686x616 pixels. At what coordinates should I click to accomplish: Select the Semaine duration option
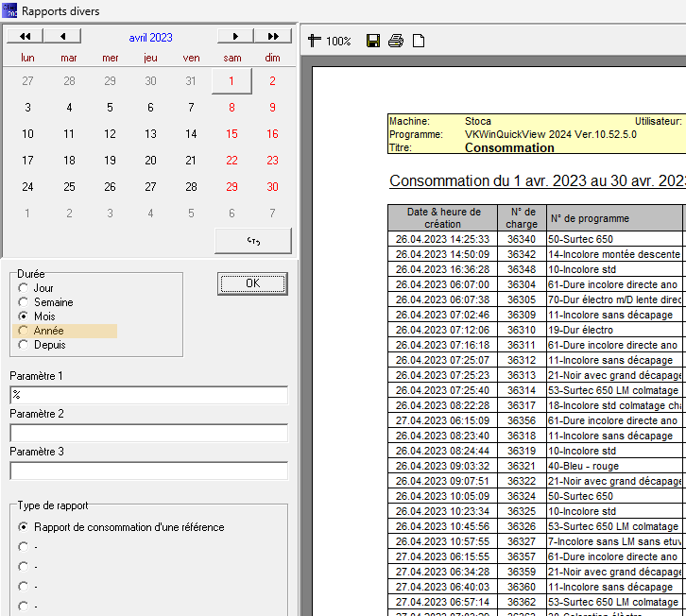click(24, 302)
